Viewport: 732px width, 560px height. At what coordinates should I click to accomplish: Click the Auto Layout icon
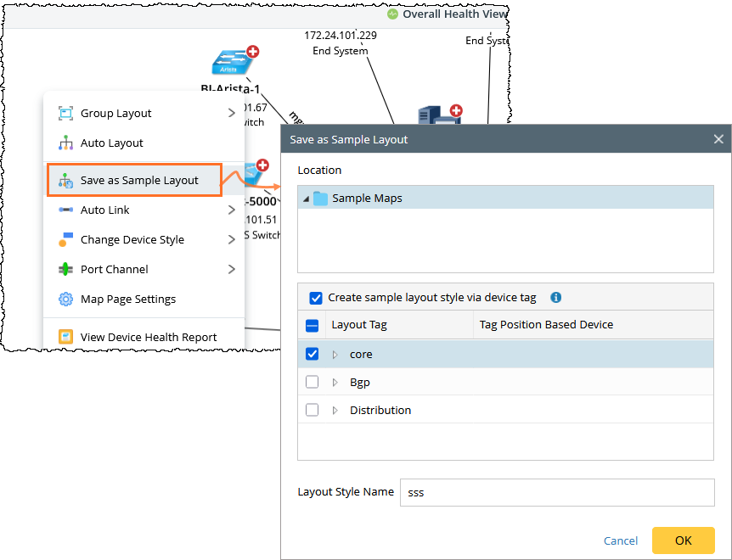[x=65, y=143]
